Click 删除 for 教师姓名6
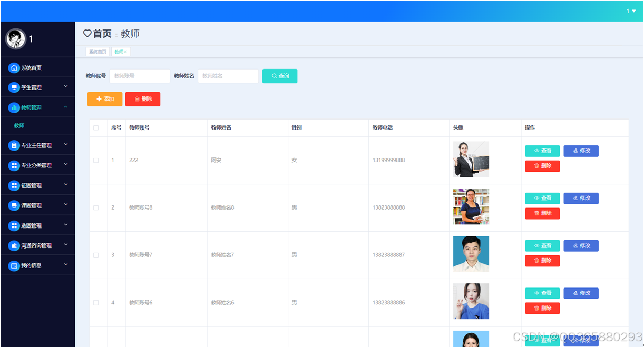Screen dimensions: 644x347 (x=542, y=308)
